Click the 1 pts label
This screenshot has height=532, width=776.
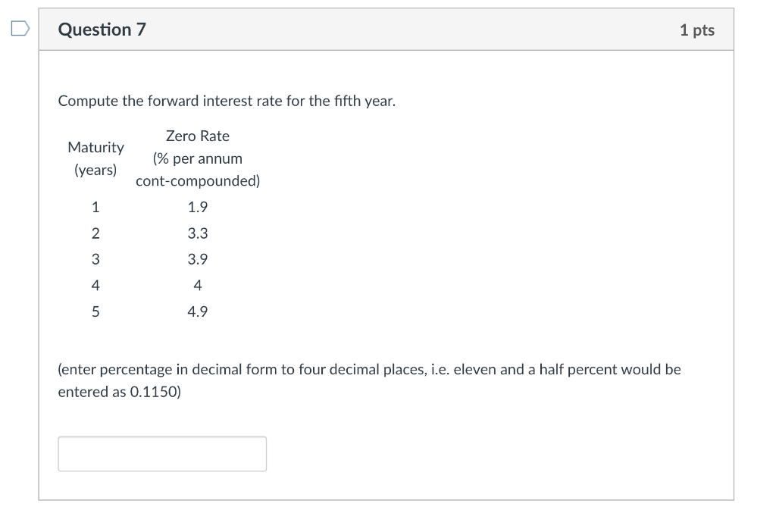(698, 29)
